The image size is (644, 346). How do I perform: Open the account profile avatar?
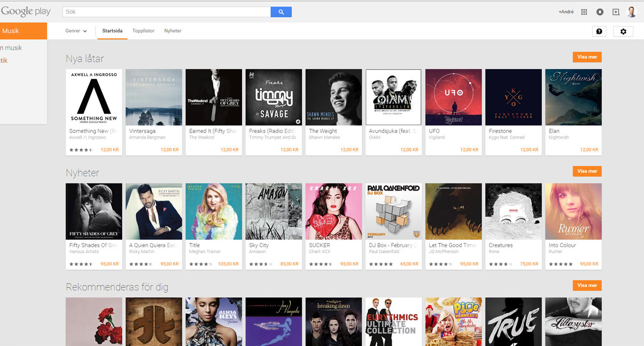click(x=631, y=12)
